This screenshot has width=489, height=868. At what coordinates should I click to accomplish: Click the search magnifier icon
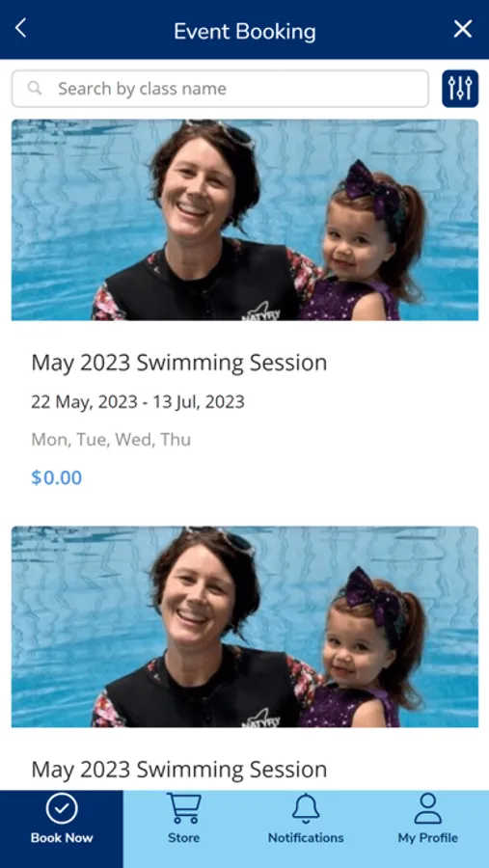point(35,88)
